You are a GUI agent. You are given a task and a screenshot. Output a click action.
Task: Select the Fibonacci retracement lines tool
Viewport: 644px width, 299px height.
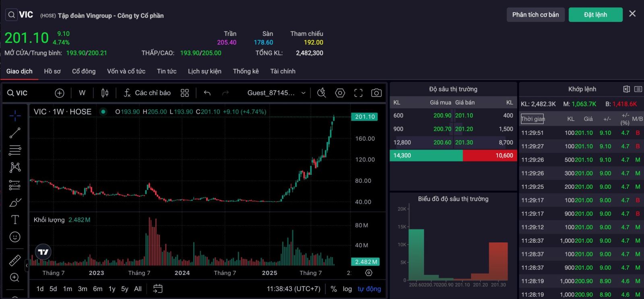(15, 150)
